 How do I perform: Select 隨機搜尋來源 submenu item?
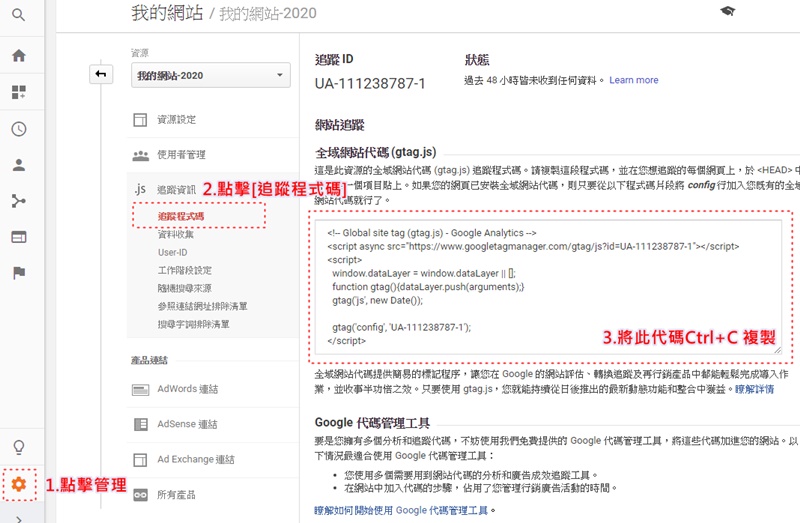(185, 288)
